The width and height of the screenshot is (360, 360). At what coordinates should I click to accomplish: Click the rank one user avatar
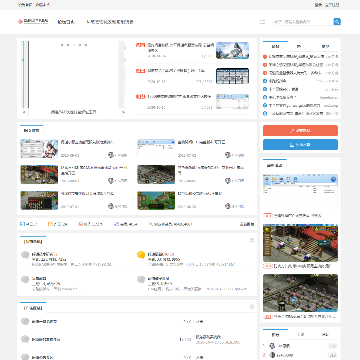[x=272, y=346]
